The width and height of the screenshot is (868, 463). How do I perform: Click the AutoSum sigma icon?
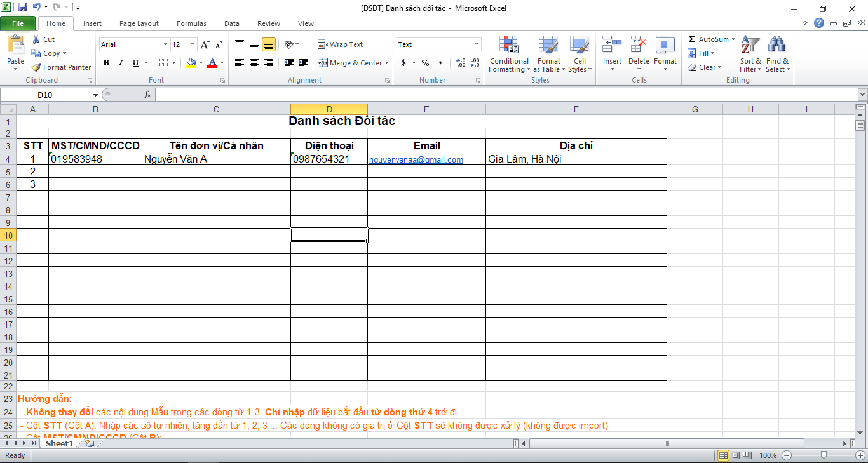click(x=692, y=39)
